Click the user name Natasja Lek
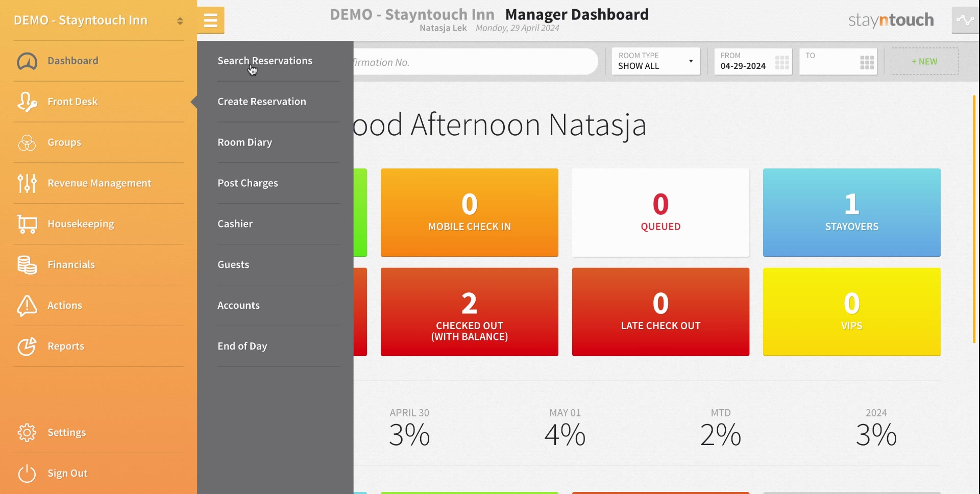Image resolution: width=980 pixels, height=494 pixels. tap(443, 28)
